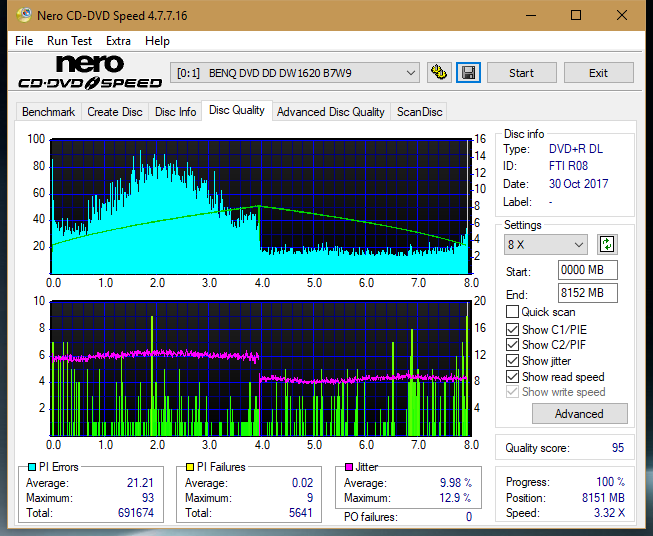Switch to Advanced Disc Quality tab
Screen dimensions: 653x536
coord(331,112)
